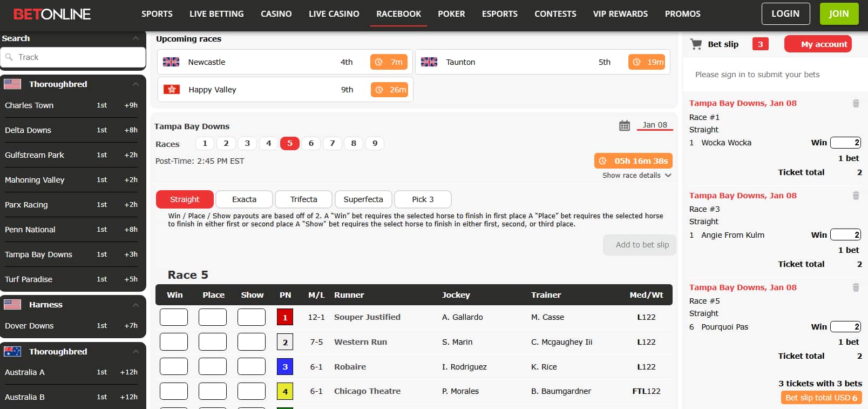Image resolution: width=868 pixels, height=409 pixels.
Task: Click the bet slip count badge 3
Action: tap(760, 44)
